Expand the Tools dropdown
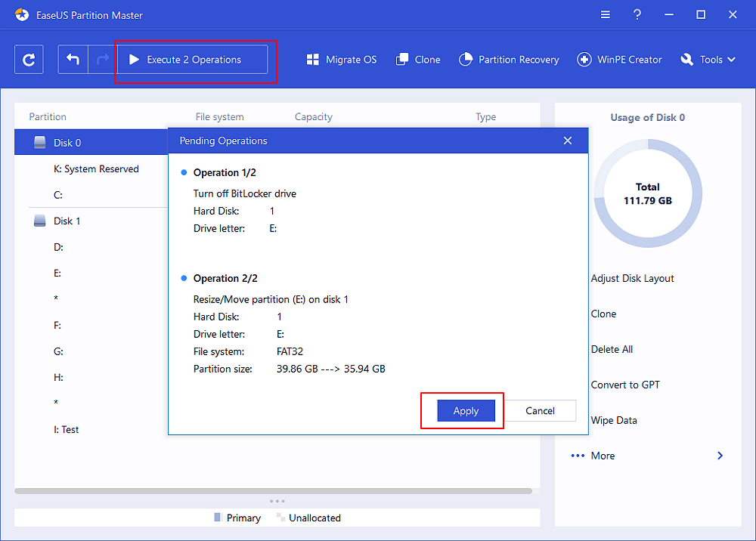This screenshot has width=756, height=541. point(708,60)
